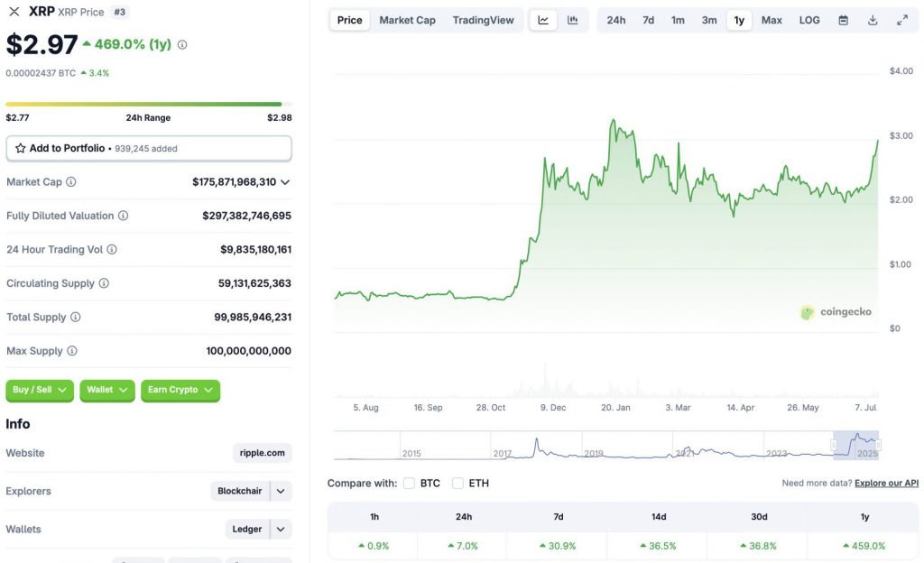The image size is (924, 563).
Task: Open the TradingView tab
Action: point(485,19)
